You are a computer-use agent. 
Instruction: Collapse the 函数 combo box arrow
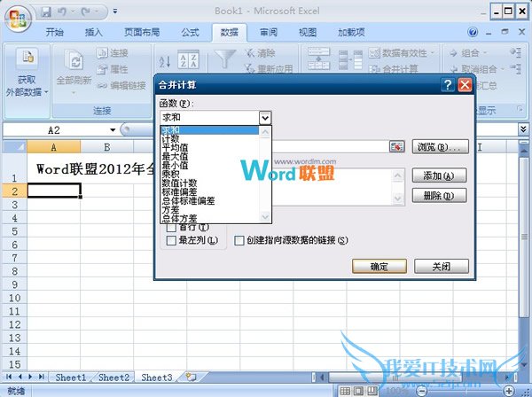coord(265,118)
